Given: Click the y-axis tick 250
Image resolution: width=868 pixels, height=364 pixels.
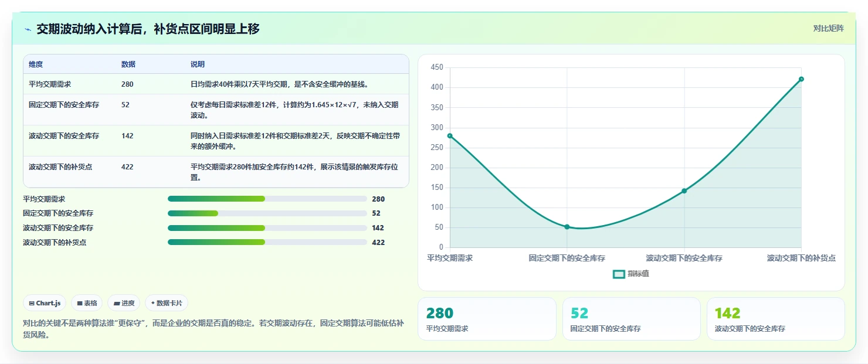Looking at the screenshot, I should [436, 147].
